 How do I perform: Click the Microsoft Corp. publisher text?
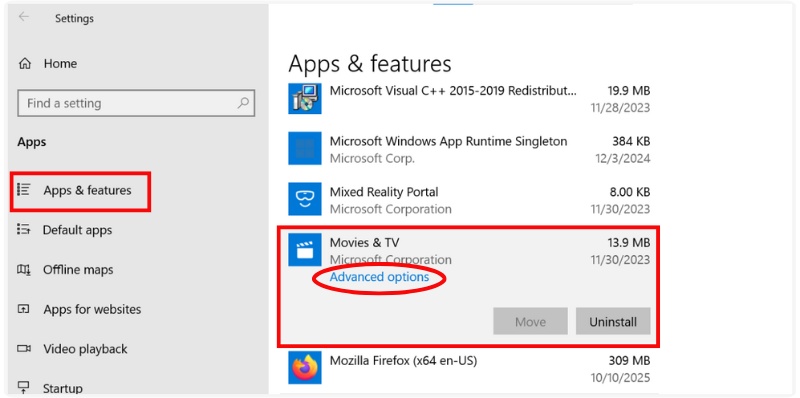[x=372, y=159]
